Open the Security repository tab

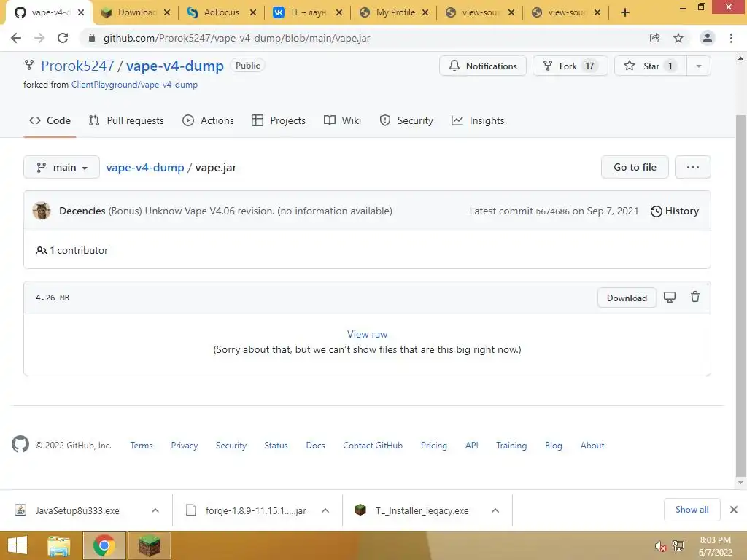(406, 120)
